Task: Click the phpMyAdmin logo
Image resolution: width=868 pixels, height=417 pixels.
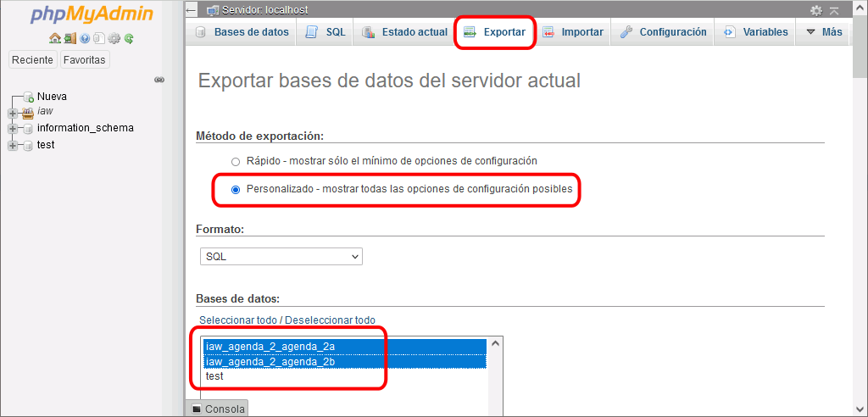Action: [x=92, y=14]
